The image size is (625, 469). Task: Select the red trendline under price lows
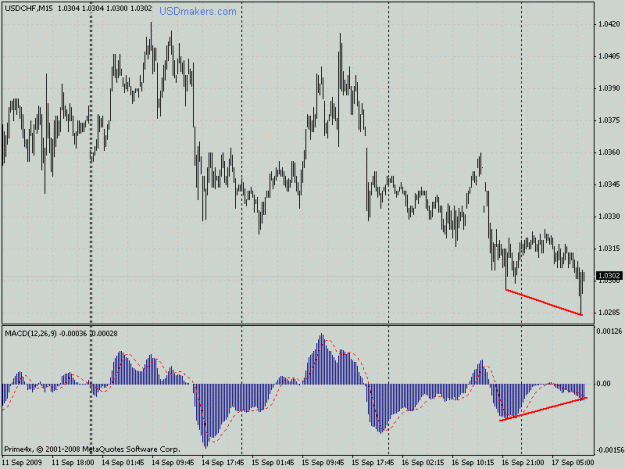(x=544, y=302)
